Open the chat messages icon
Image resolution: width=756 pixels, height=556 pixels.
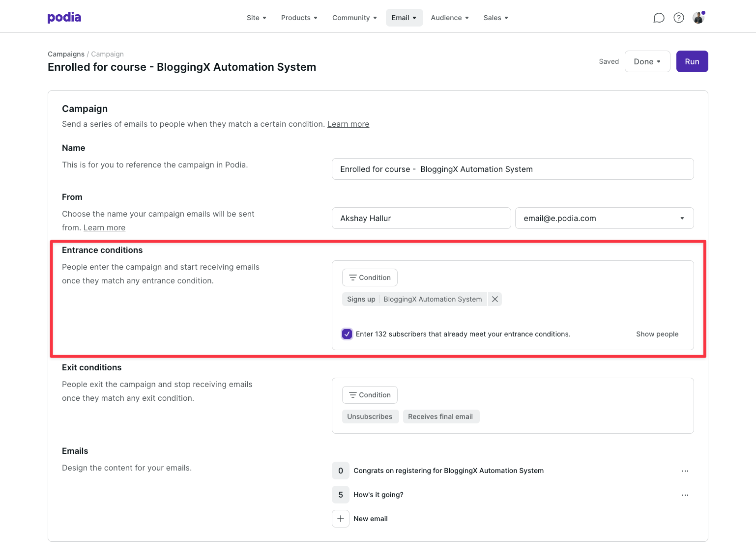click(x=659, y=18)
